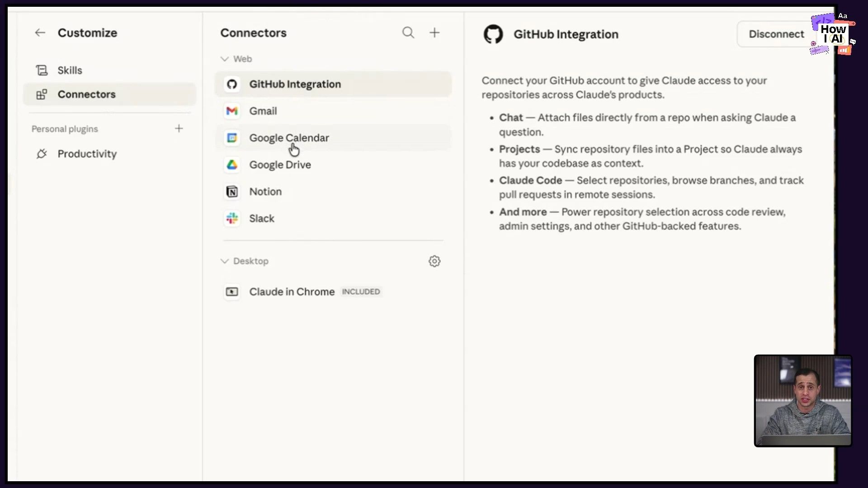The image size is (868, 488).
Task: Click the Personal plugins label
Action: 65,129
